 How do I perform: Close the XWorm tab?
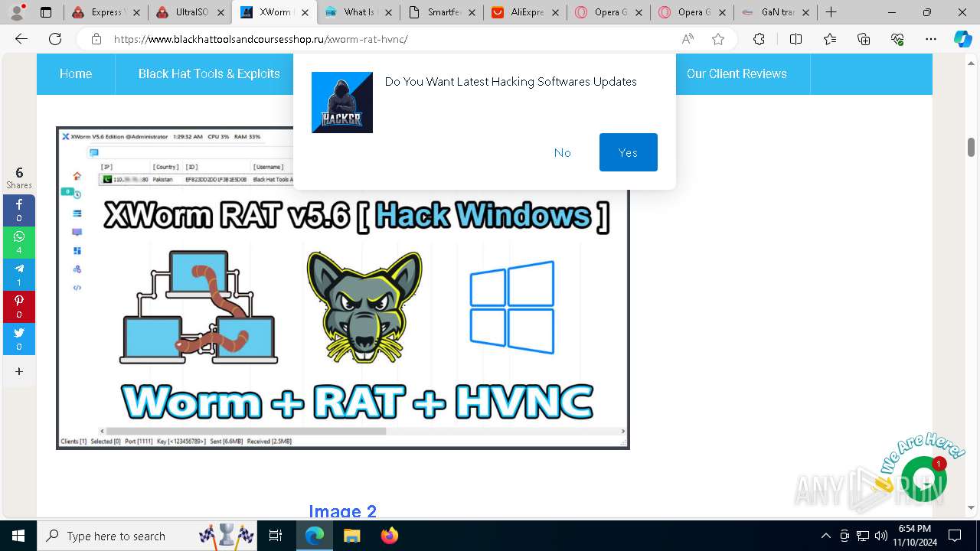pyautogui.click(x=305, y=12)
